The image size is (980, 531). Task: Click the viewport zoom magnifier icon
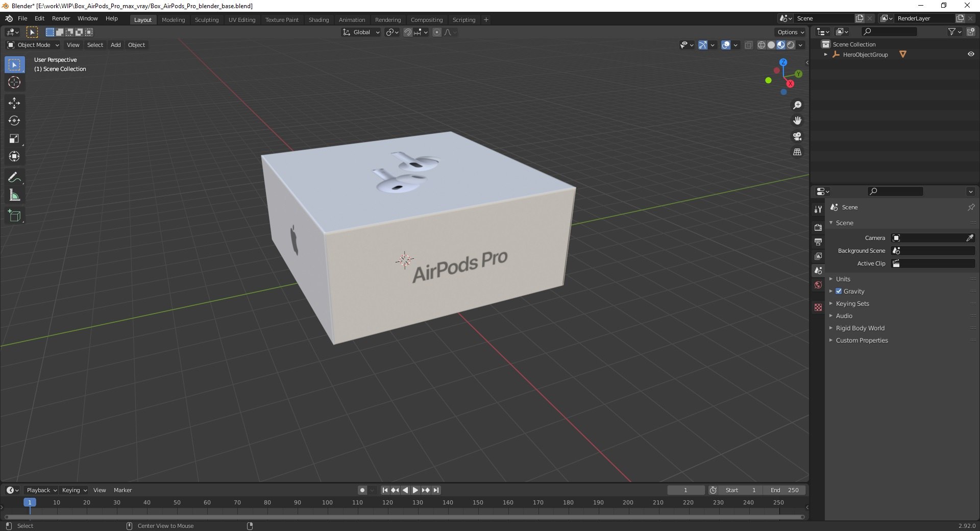797,105
